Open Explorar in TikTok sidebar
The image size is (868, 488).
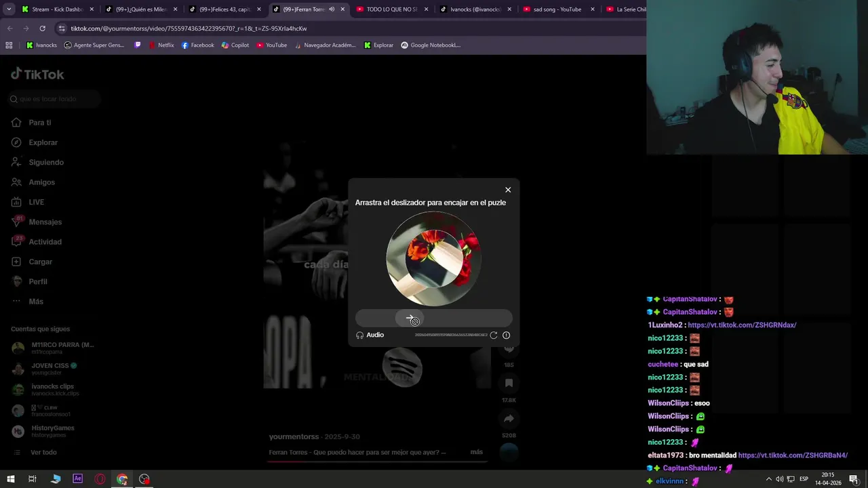pos(35,142)
